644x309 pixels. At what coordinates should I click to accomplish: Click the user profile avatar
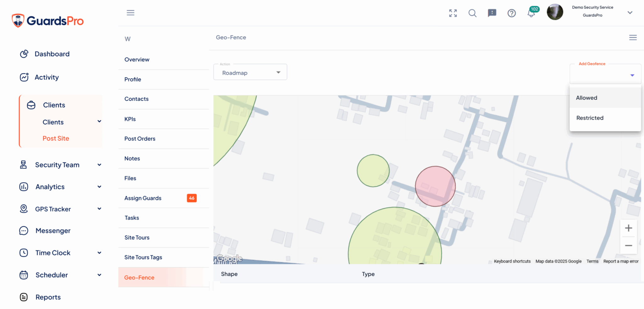click(555, 12)
